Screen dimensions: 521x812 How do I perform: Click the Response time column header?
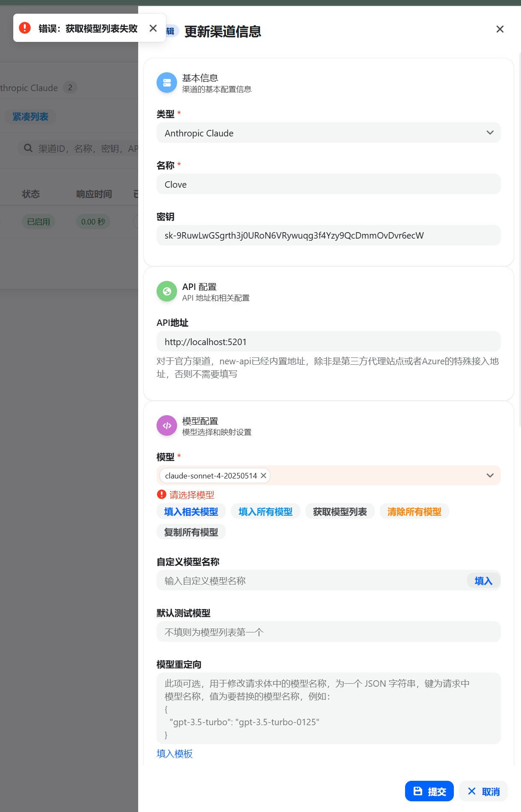coord(94,194)
